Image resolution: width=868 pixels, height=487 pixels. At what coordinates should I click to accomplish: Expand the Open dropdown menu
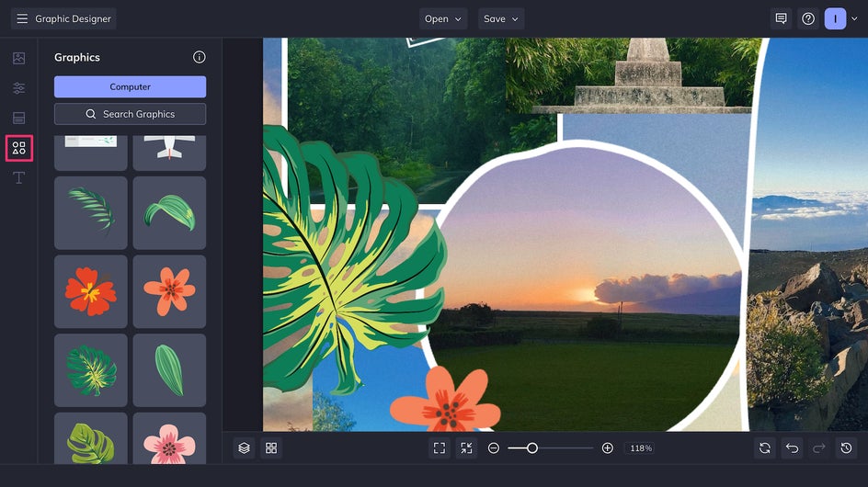click(x=443, y=18)
